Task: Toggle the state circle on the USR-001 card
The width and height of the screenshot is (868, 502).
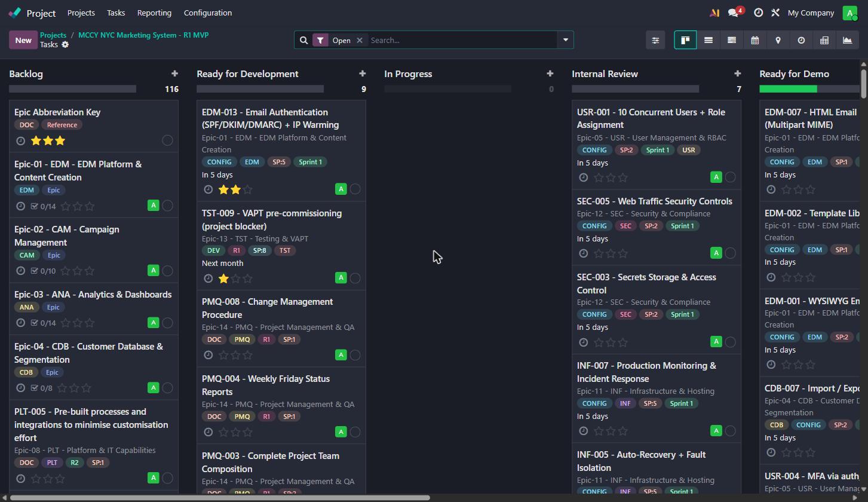Action: click(x=730, y=177)
